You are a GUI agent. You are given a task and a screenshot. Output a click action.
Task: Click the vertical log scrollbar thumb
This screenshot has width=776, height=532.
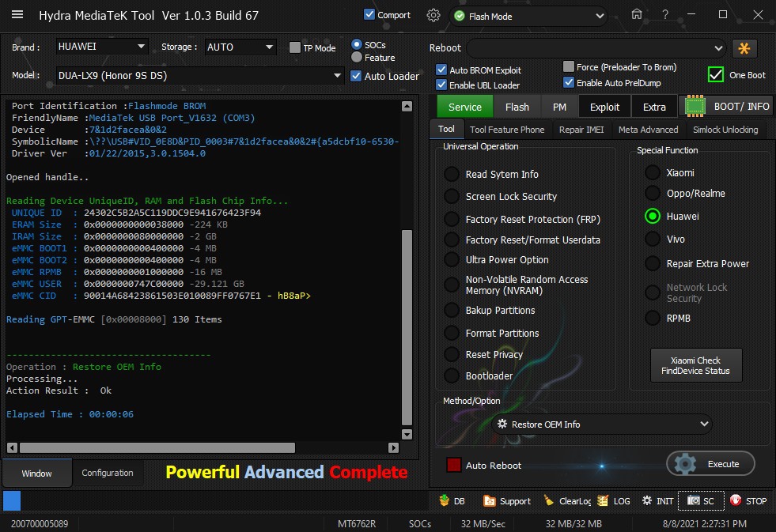[x=407, y=327]
